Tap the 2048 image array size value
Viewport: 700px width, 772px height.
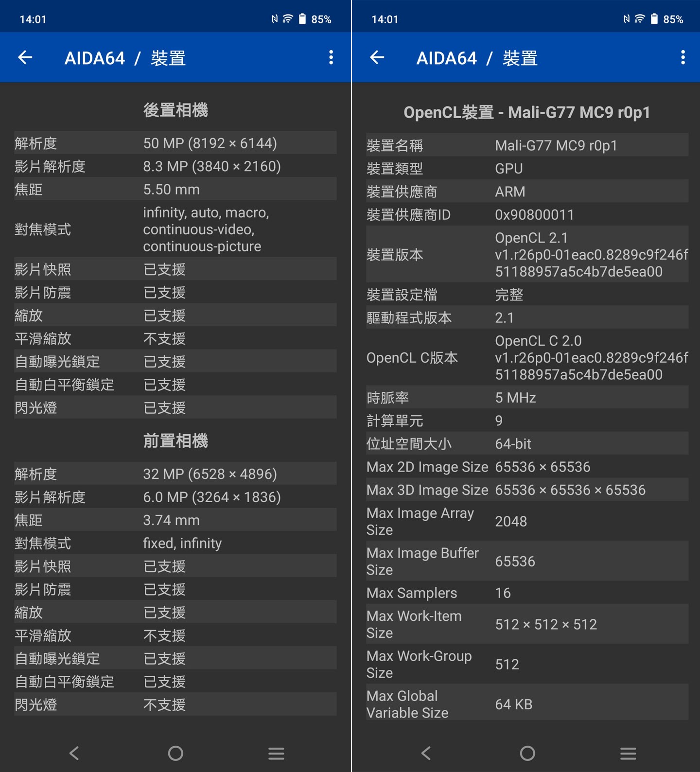511,521
